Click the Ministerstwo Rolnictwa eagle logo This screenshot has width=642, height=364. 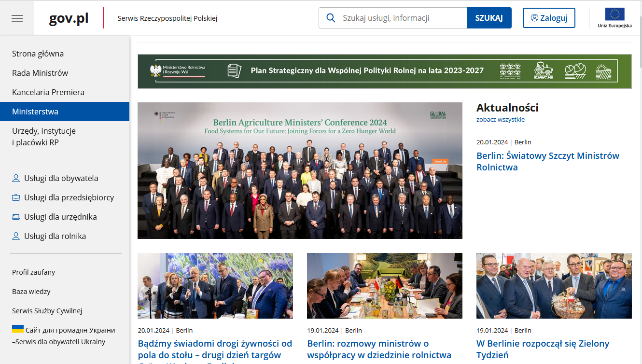point(155,71)
